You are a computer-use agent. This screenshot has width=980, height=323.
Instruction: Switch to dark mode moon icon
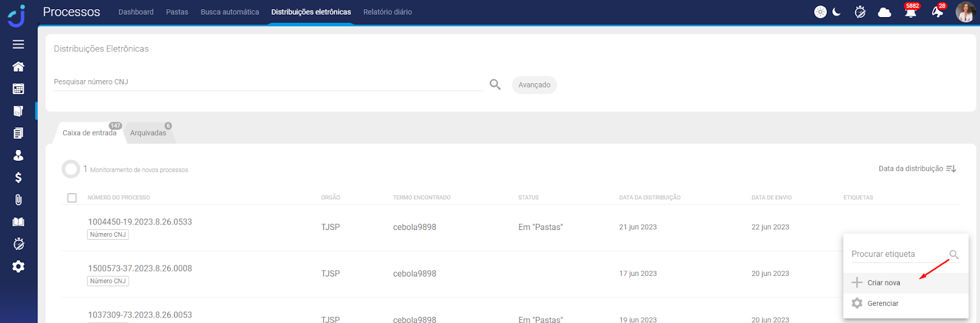tap(837, 12)
